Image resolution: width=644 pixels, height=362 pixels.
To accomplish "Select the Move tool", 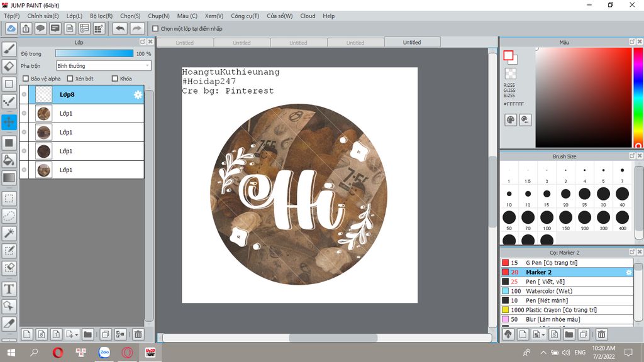I will click(x=9, y=123).
